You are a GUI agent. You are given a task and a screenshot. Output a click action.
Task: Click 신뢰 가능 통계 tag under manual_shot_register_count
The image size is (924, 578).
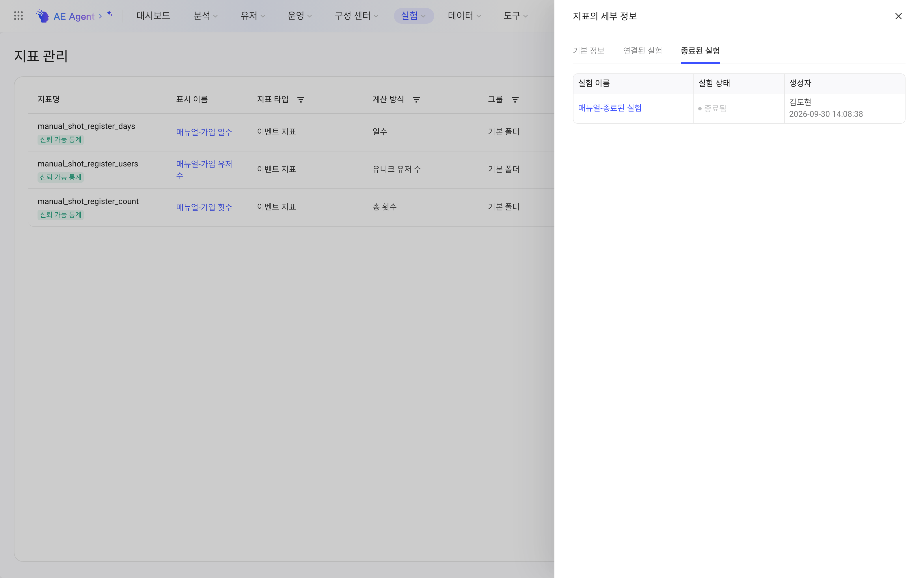pos(60,214)
